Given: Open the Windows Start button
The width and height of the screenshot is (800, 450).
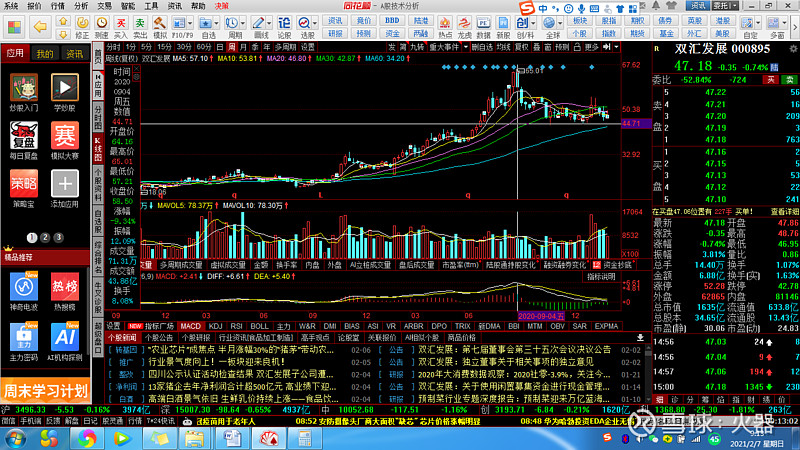Looking at the screenshot, I should [x=14, y=438].
